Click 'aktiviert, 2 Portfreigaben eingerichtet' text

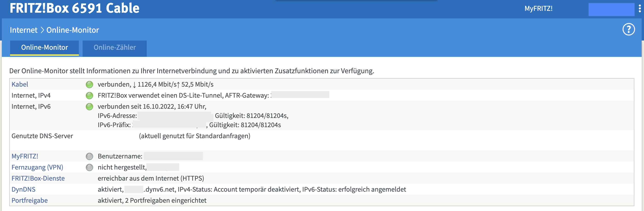[x=152, y=200]
